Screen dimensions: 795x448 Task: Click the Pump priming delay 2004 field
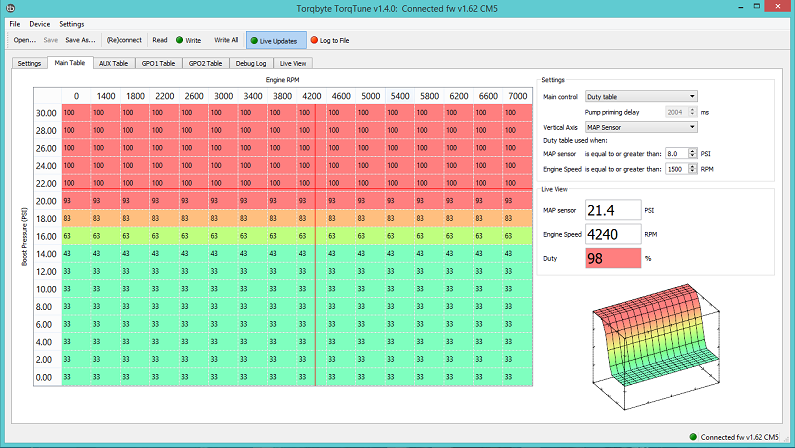[x=677, y=112]
